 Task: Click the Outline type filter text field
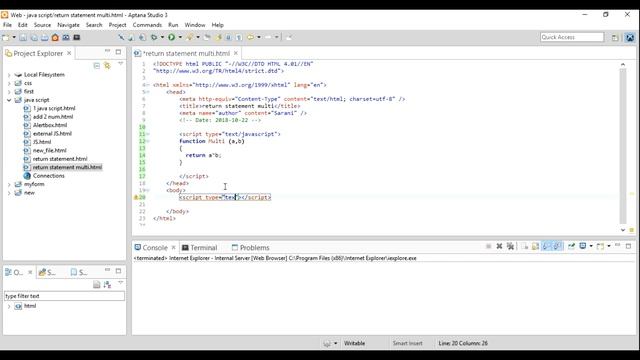coord(64,296)
